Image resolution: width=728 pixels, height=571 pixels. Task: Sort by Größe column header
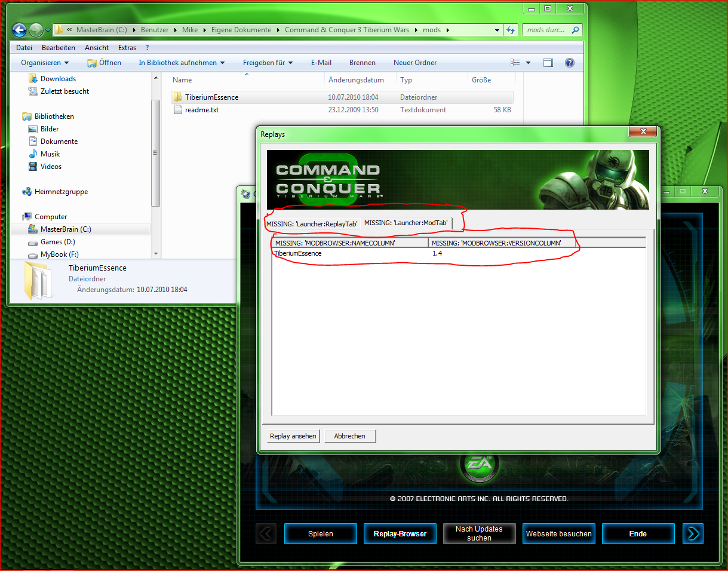[492, 80]
